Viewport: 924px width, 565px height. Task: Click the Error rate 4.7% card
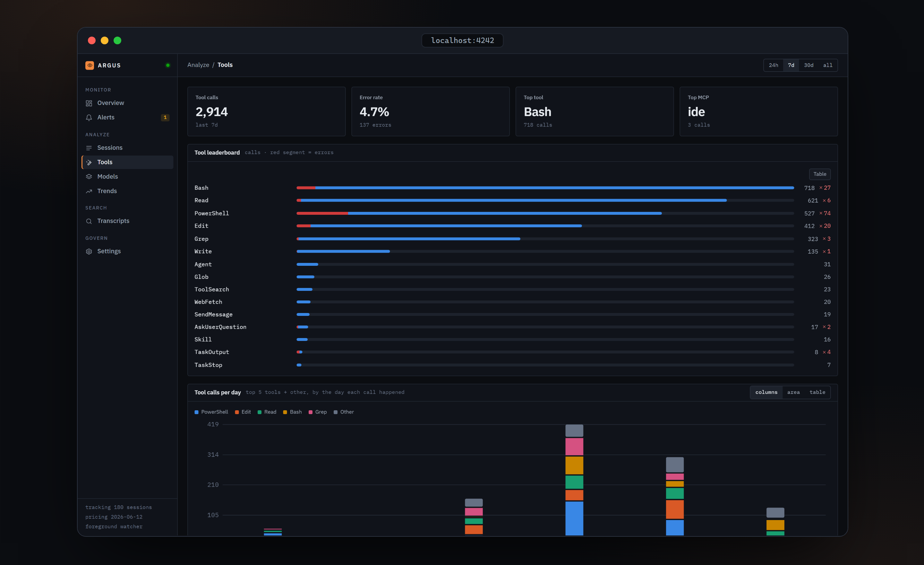coord(430,111)
